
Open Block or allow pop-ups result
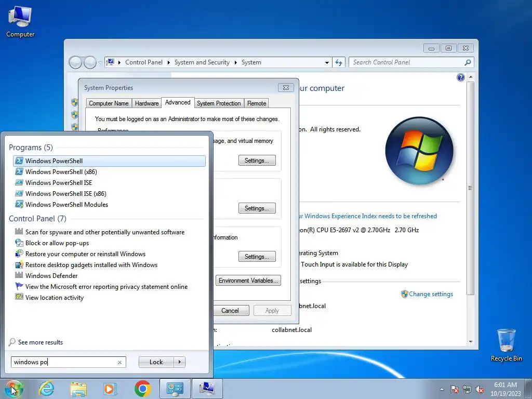coord(109,243)
